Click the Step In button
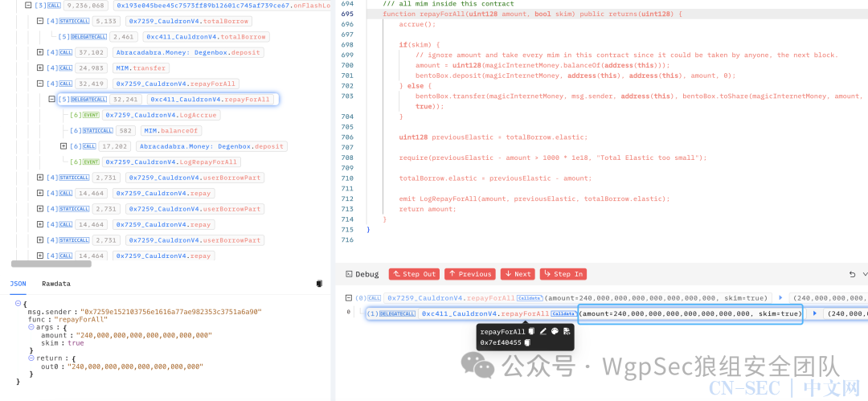This screenshot has height=401, width=868. pos(563,274)
